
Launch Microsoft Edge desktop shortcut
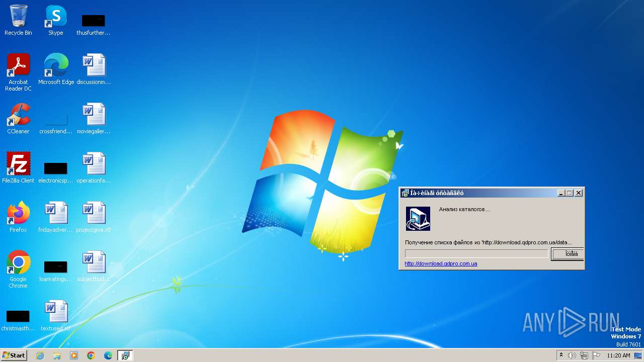[x=56, y=69]
